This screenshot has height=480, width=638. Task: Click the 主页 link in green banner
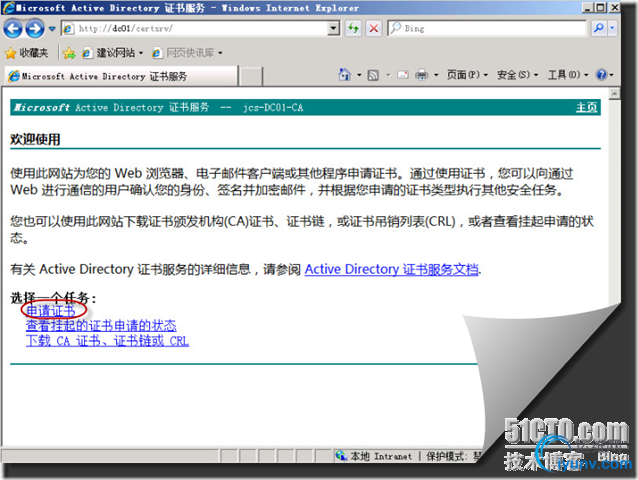586,107
